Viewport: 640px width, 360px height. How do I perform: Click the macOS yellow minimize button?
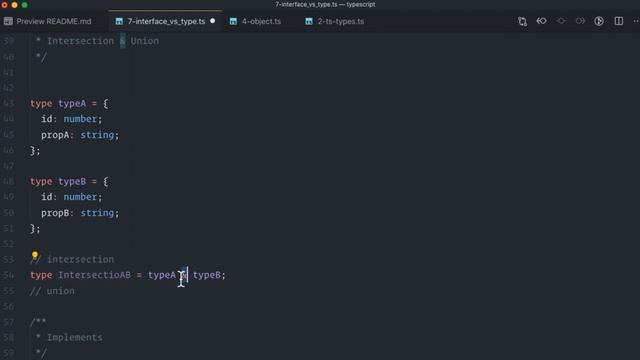(x=14, y=5)
